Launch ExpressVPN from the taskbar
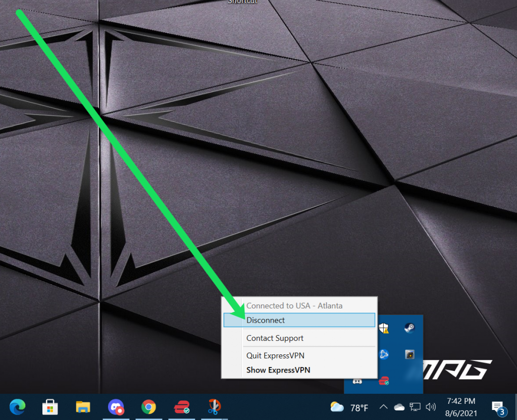The height and width of the screenshot is (420, 517). coord(181,407)
